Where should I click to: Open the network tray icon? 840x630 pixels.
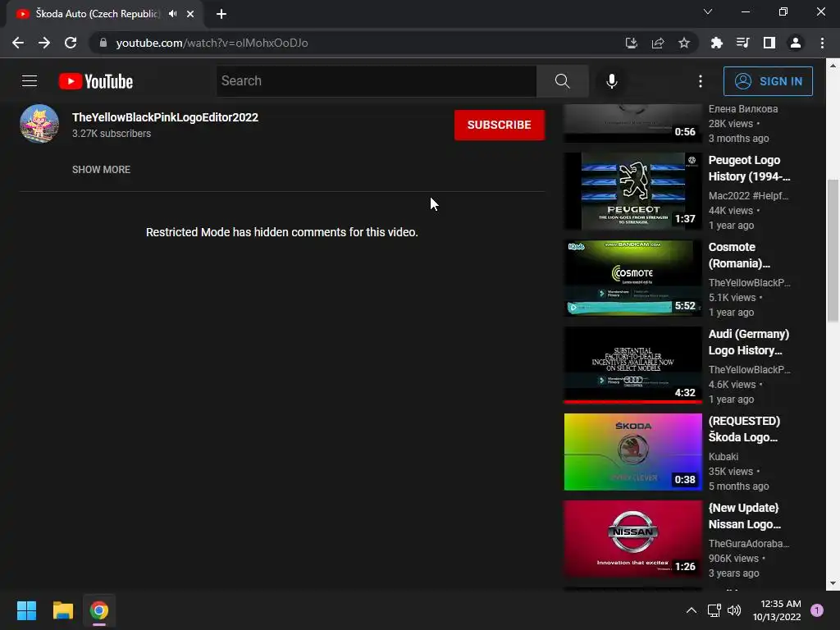[x=714, y=610]
